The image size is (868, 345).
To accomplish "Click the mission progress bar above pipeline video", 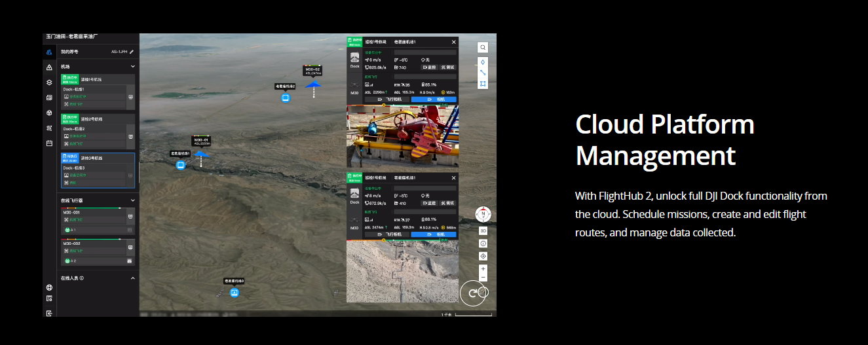I will [x=402, y=239].
